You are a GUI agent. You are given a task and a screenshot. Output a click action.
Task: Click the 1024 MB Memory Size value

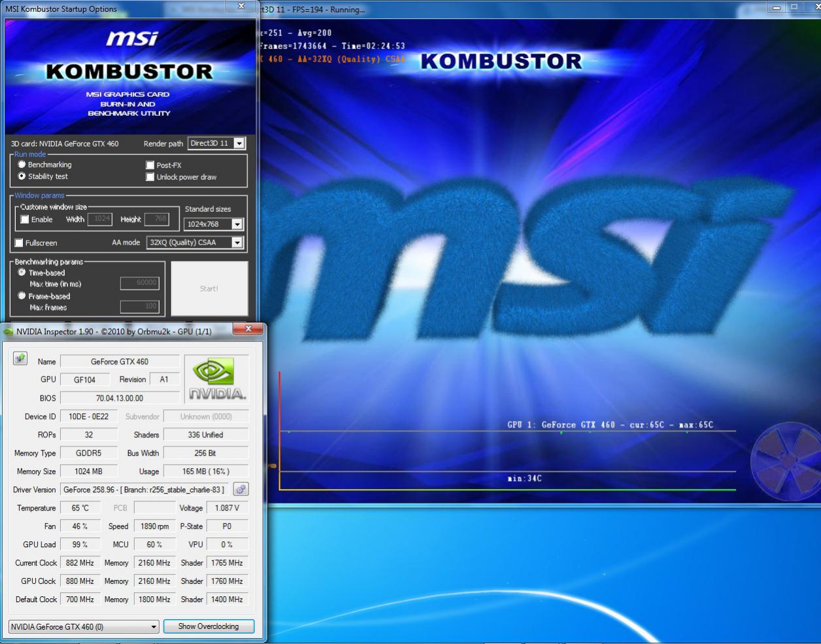click(89, 471)
